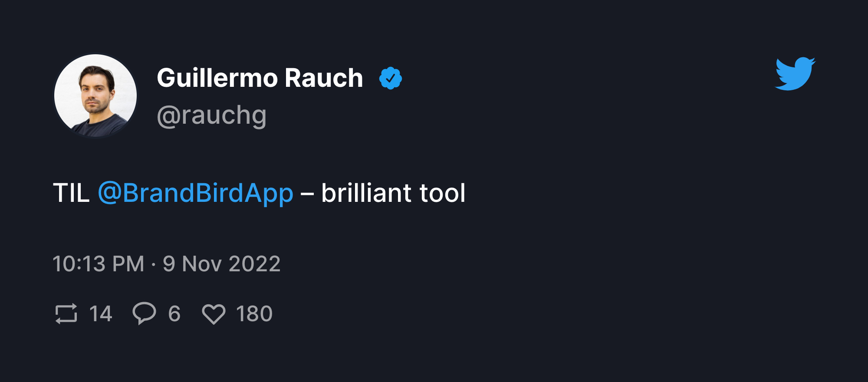Click the 10:13 PM timestamp

tap(99, 264)
